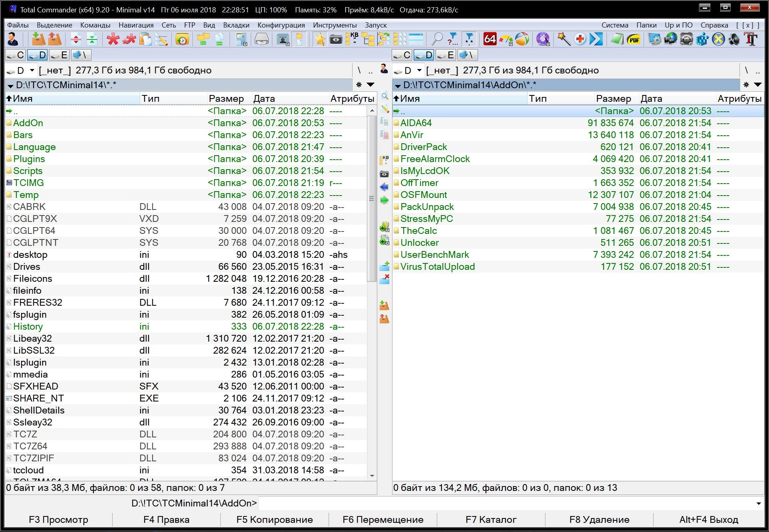The height and width of the screenshot is (532, 769).
Task: Click the blue cubes registry icon
Action: point(702,39)
